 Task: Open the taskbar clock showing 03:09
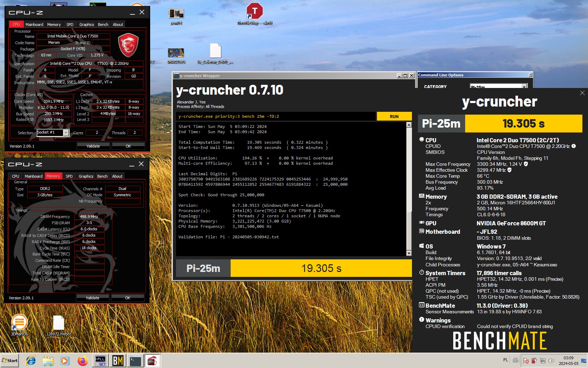pyautogui.click(x=568, y=361)
